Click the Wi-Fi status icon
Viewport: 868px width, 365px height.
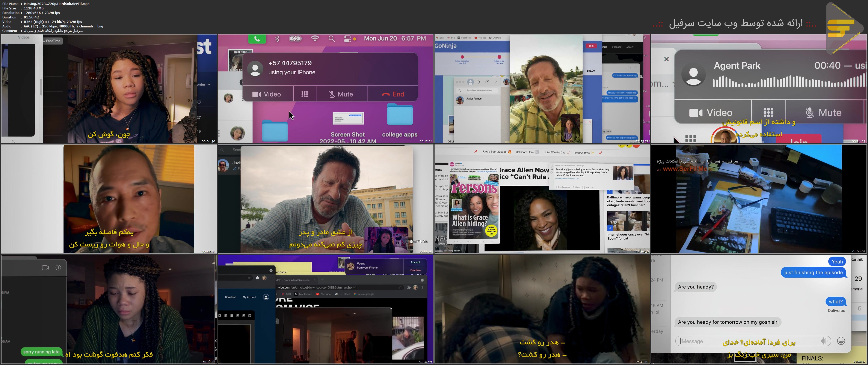pos(315,39)
